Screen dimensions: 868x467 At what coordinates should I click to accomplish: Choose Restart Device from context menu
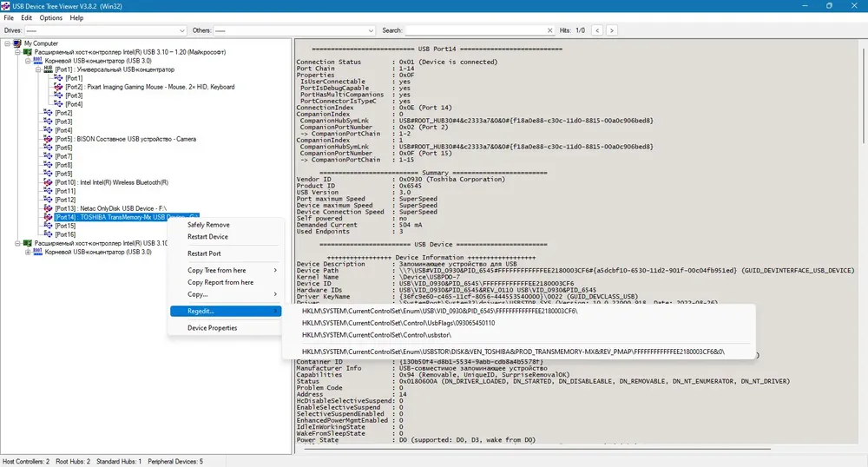coord(226,236)
